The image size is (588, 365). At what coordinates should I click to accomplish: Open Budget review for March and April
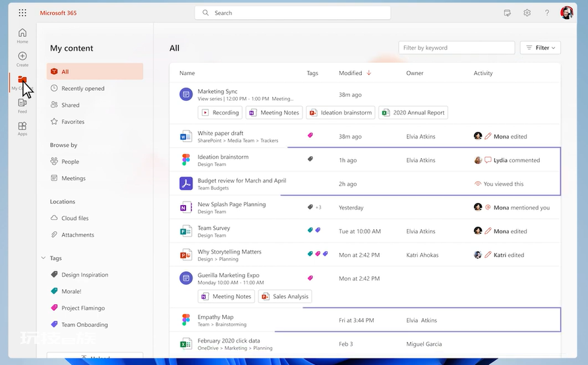click(242, 181)
